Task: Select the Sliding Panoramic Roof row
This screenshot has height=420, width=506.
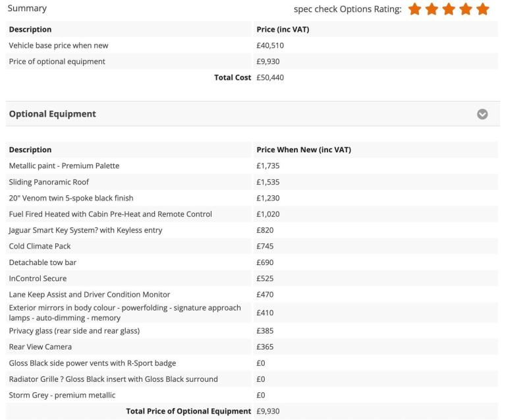Action: (x=252, y=182)
